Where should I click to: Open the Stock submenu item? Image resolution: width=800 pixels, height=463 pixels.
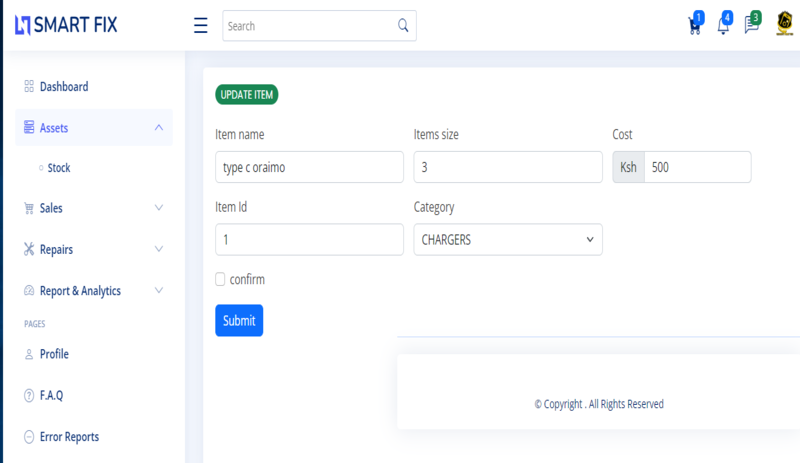(59, 168)
